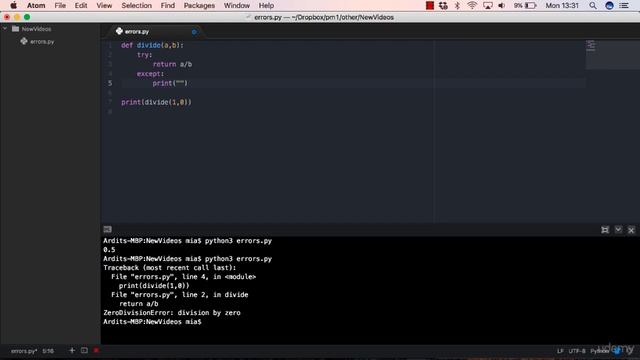Click the terminal status icon in status bar

point(84,350)
